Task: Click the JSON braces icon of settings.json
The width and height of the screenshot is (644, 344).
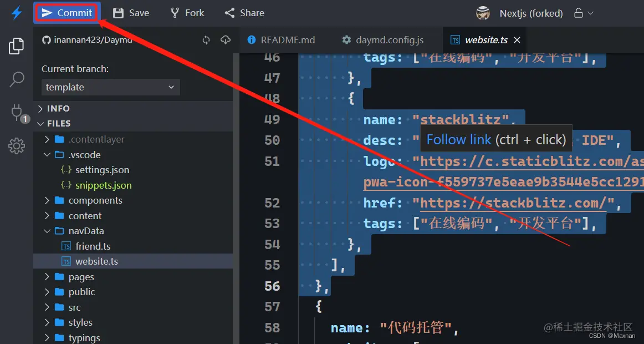Action: pos(66,170)
